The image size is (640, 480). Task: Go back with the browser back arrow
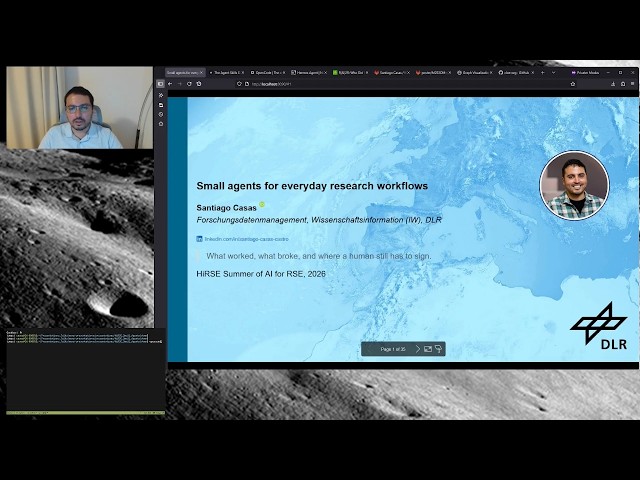point(170,84)
